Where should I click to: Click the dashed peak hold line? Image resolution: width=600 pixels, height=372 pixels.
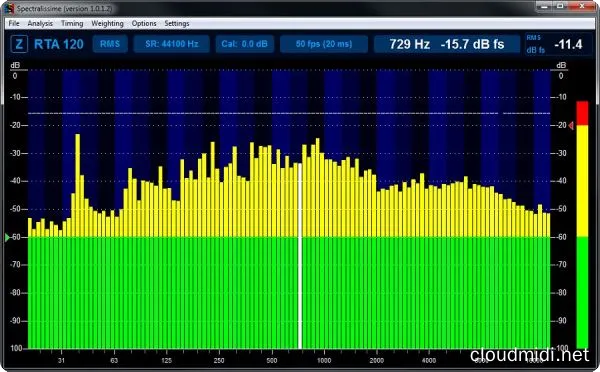point(289,113)
